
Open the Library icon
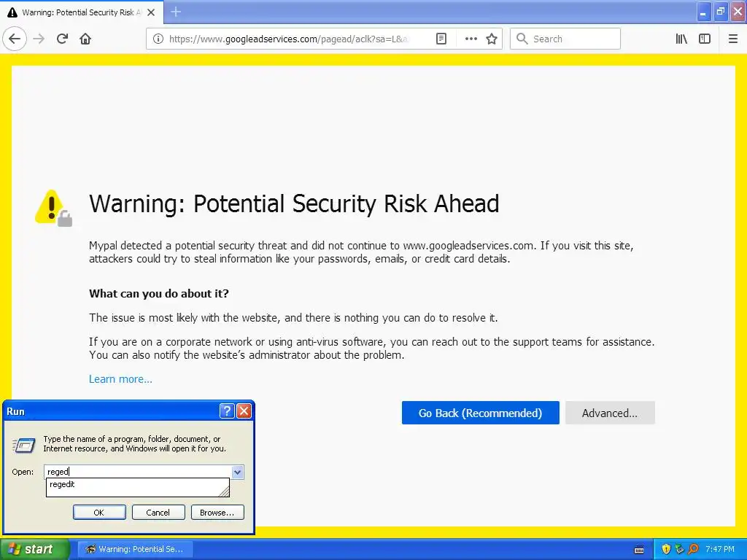(681, 39)
